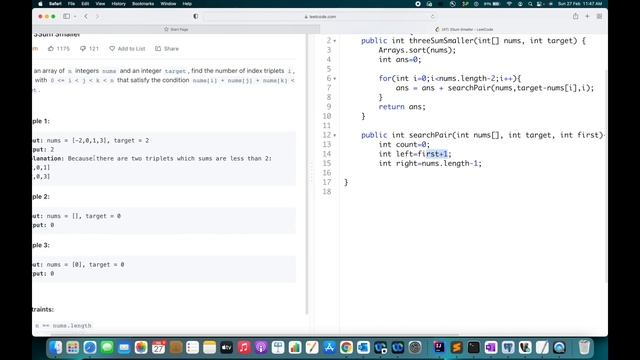Click the Share button under the problem title
The width and height of the screenshot is (640, 360).
pyautogui.click(x=167, y=49)
